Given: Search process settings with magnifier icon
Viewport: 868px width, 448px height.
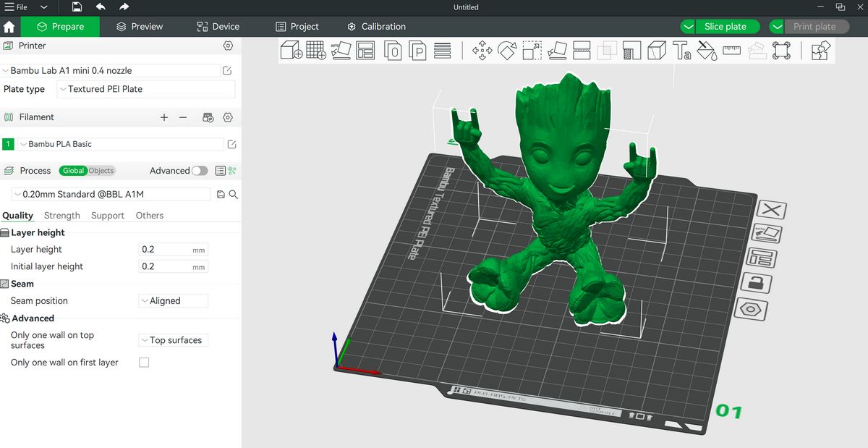Looking at the screenshot, I should pyautogui.click(x=233, y=195).
